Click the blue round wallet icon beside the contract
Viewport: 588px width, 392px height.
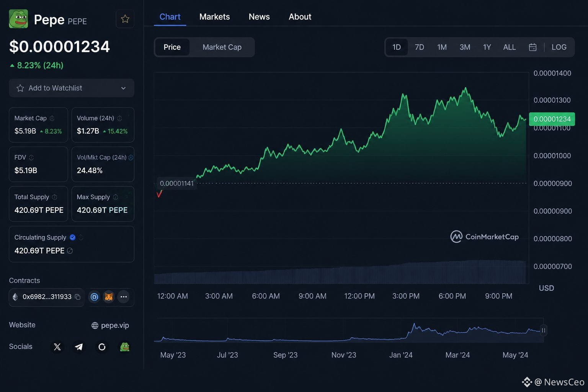click(x=94, y=297)
